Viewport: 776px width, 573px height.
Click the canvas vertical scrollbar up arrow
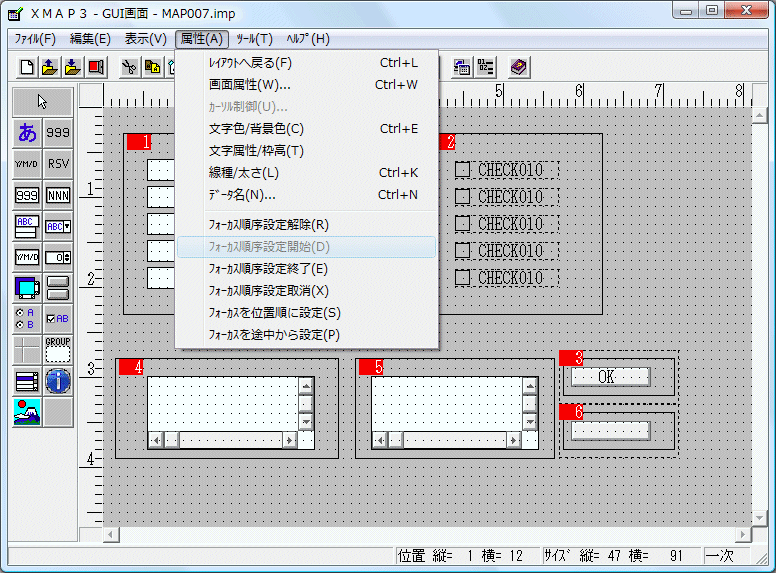(x=759, y=116)
